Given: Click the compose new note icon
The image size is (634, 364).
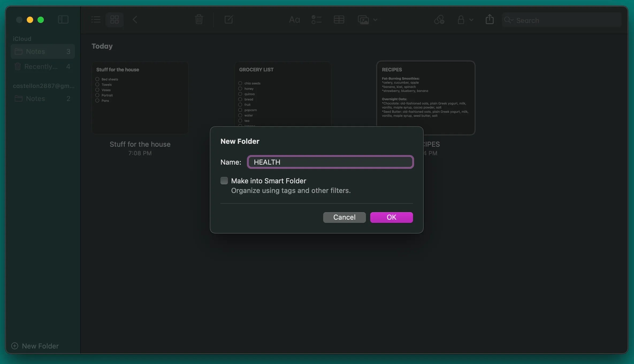Looking at the screenshot, I should (228, 20).
